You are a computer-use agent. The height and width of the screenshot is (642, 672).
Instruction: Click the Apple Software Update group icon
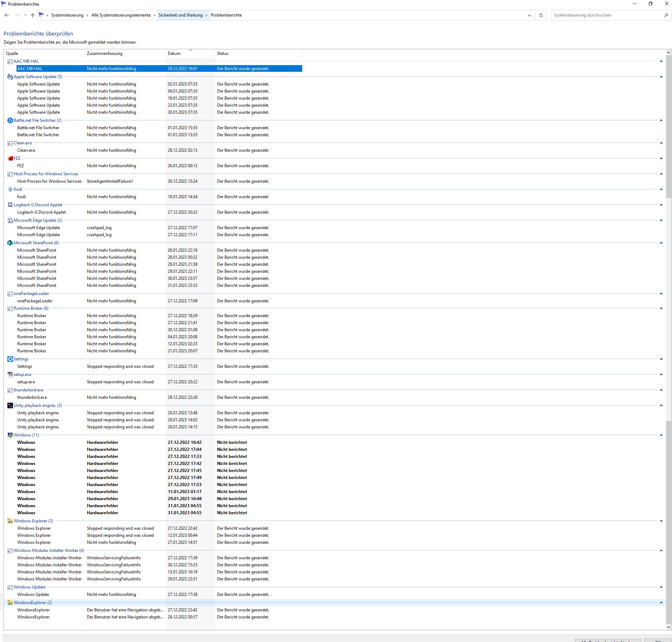click(10, 77)
